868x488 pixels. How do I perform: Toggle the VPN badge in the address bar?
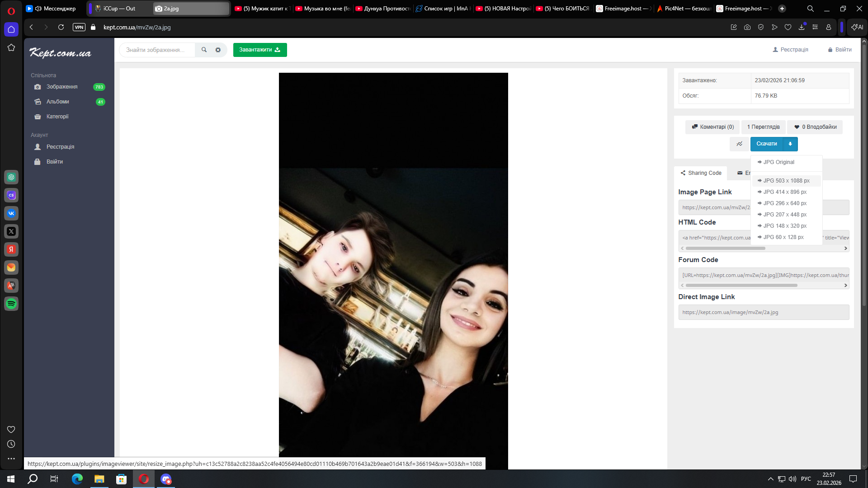pos(79,27)
